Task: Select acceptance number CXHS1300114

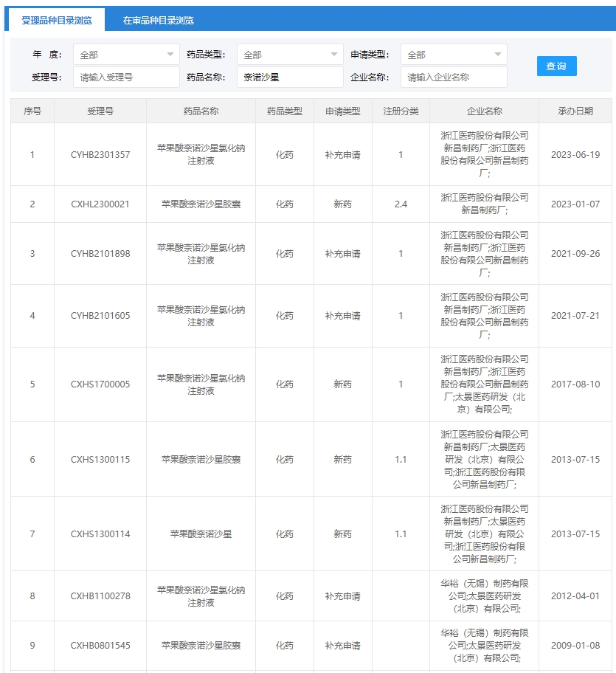Action: 100,534
